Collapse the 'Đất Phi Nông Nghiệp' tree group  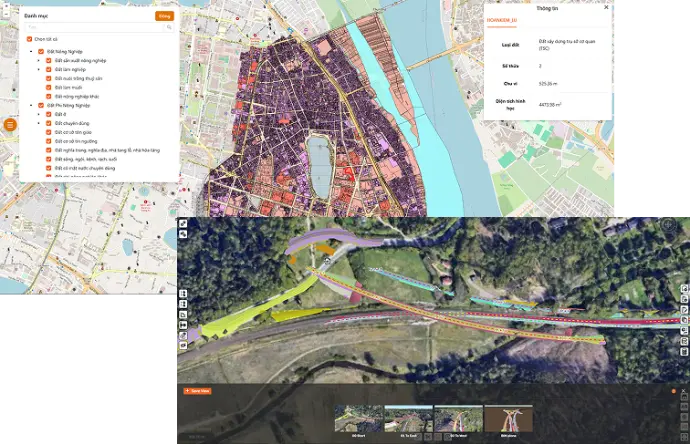29,105
